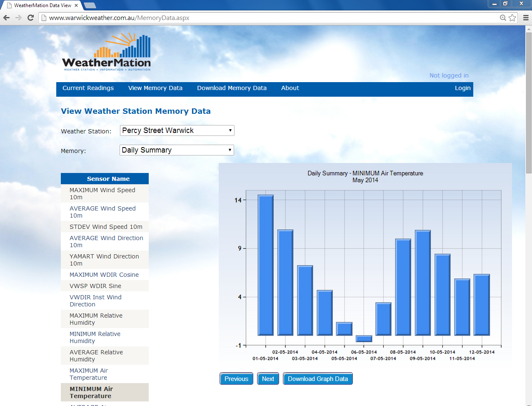This screenshot has height=406, width=532.
Task: Open the Weather Station dropdown
Action: [177, 130]
